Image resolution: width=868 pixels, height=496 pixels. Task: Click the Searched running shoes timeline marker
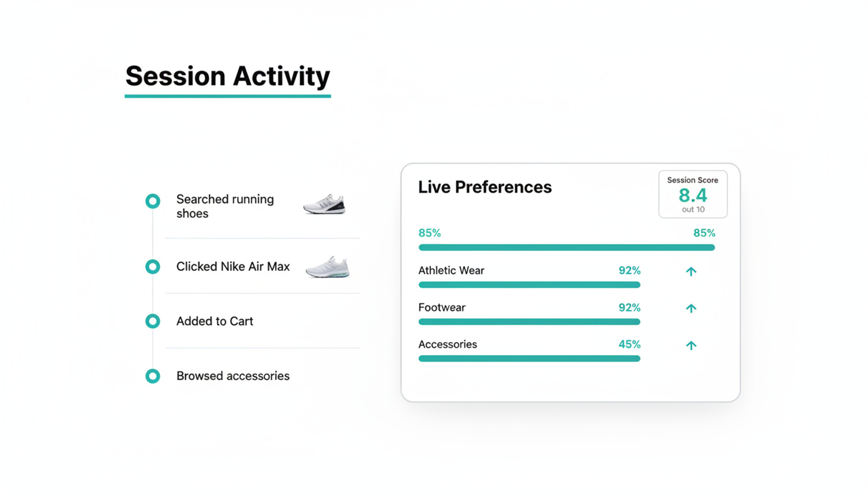tap(153, 201)
